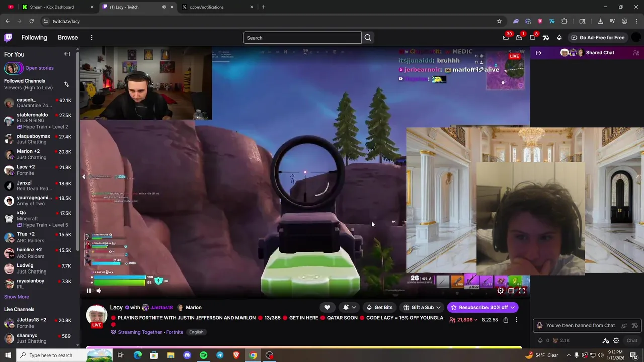The image size is (644, 362).
Task: Click Lacy's channel avatar with LIVE badge
Action: (x=96, y=317)
